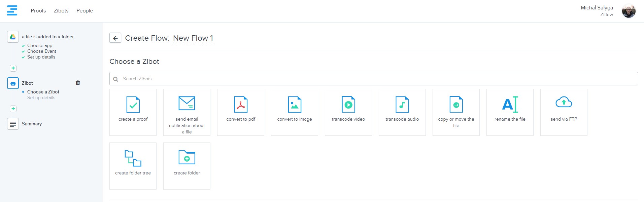Edit the flow name 'New Flow 1'

(x=193, y=38)
